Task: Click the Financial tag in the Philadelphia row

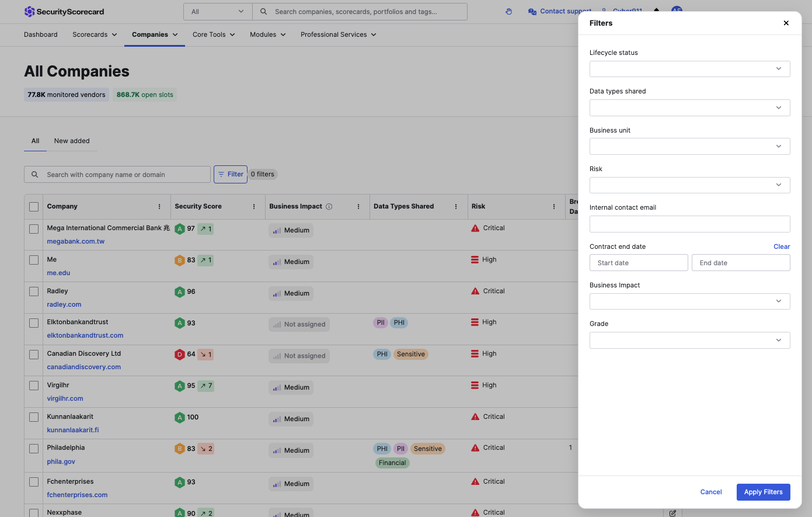Action: [x=392, y=463]
